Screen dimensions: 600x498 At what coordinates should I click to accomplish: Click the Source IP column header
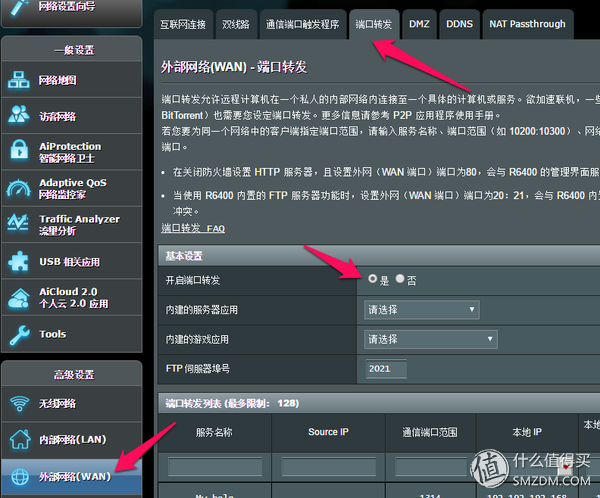click(328, 432)
